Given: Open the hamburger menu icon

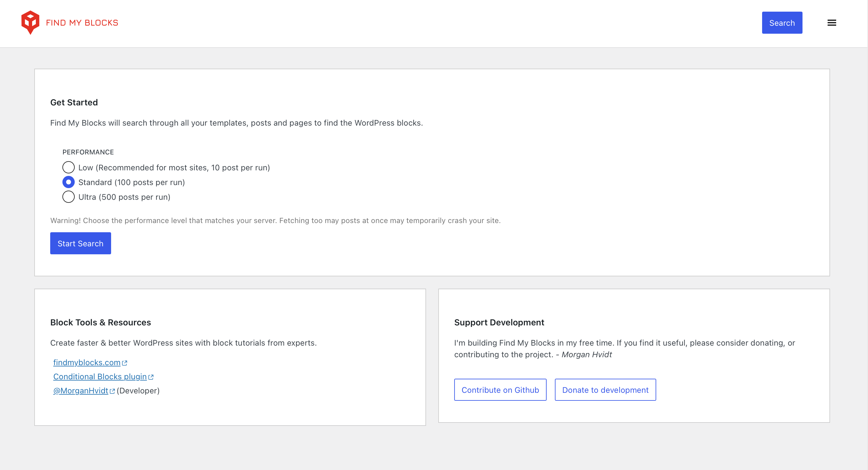Looking at the screenshot, I should (832, 23).
